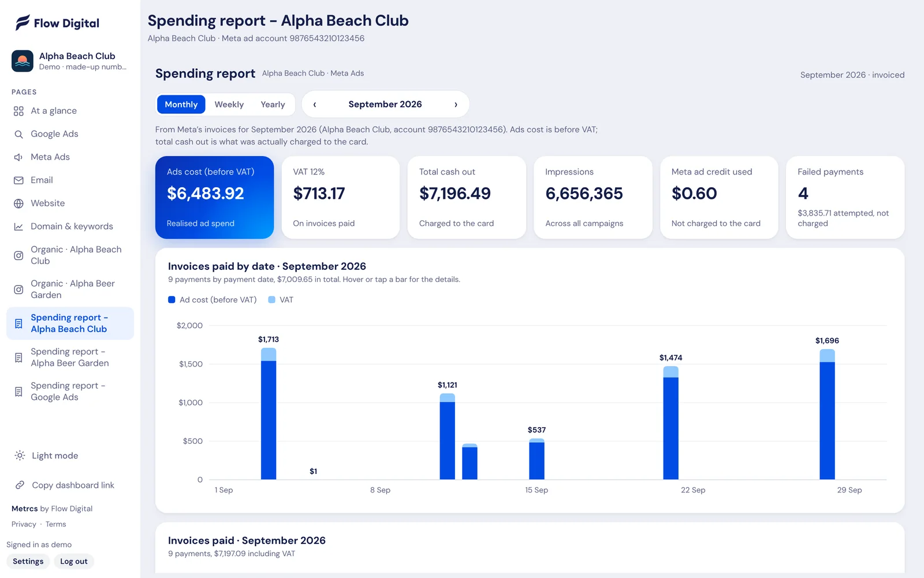Open the Terms link
The image size is (924, 578).
56,524
